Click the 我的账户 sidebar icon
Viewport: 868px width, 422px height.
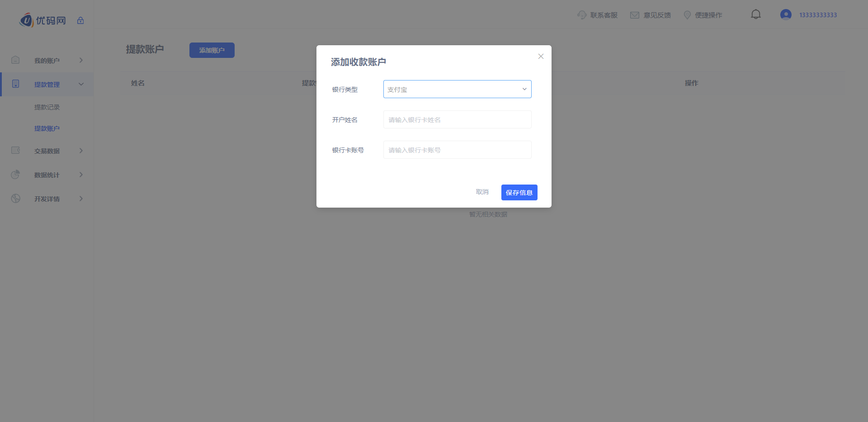[x=15, y=60]
